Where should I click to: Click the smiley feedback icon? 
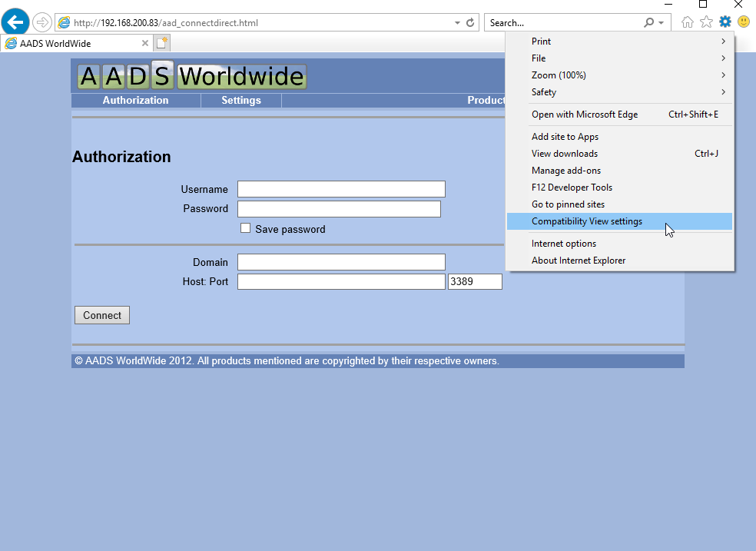[743, 22]
